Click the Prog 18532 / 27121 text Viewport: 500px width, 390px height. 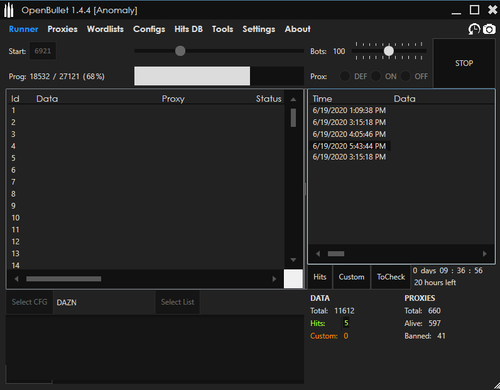click(57, 76)
